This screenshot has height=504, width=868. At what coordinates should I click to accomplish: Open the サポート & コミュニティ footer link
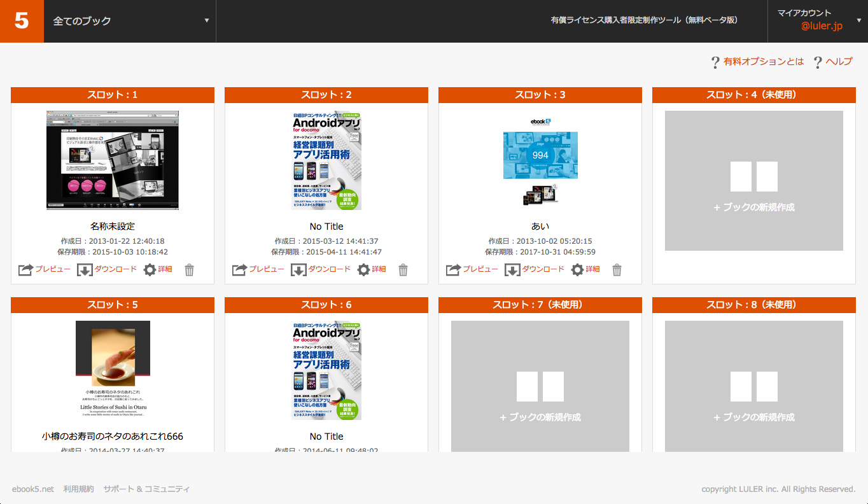tap(146, 489)
